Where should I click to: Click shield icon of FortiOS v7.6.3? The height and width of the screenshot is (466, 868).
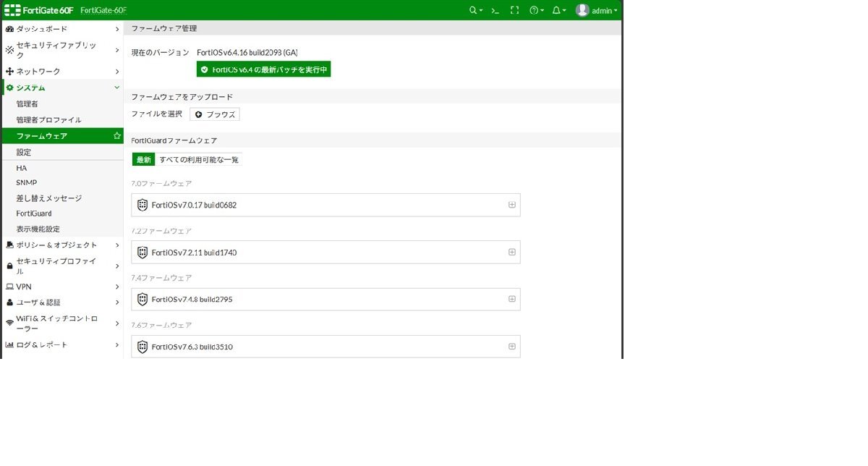pyautogui.click(x=142, y=347)
